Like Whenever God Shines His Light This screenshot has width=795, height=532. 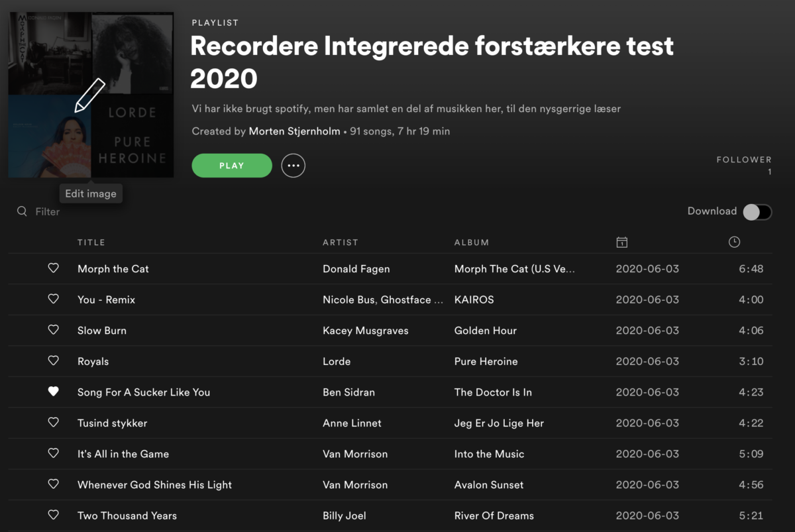tap(54, 484)
